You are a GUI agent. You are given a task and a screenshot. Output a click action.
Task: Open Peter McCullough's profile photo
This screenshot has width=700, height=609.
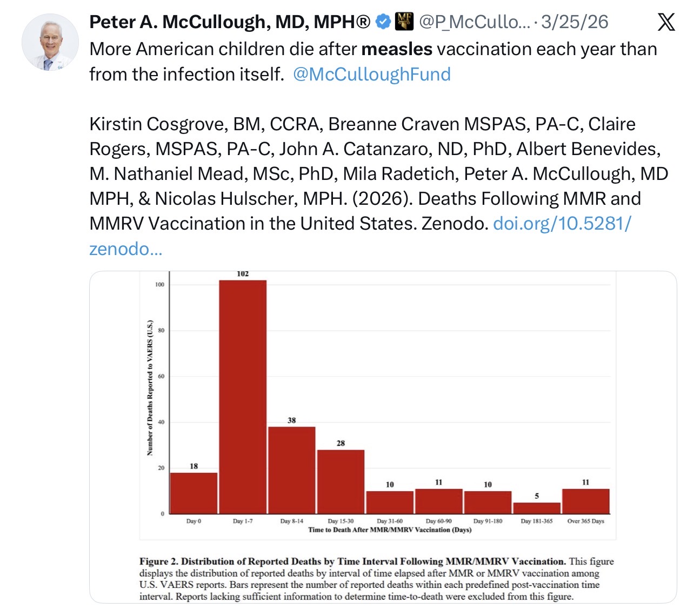(x=50, y=43)
